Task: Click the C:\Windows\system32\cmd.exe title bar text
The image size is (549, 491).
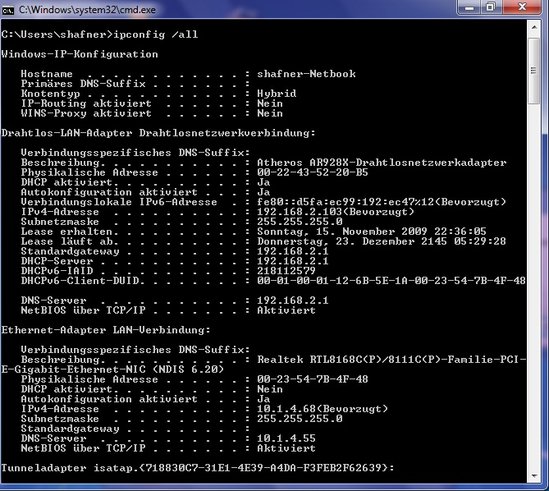Action: 87,10
